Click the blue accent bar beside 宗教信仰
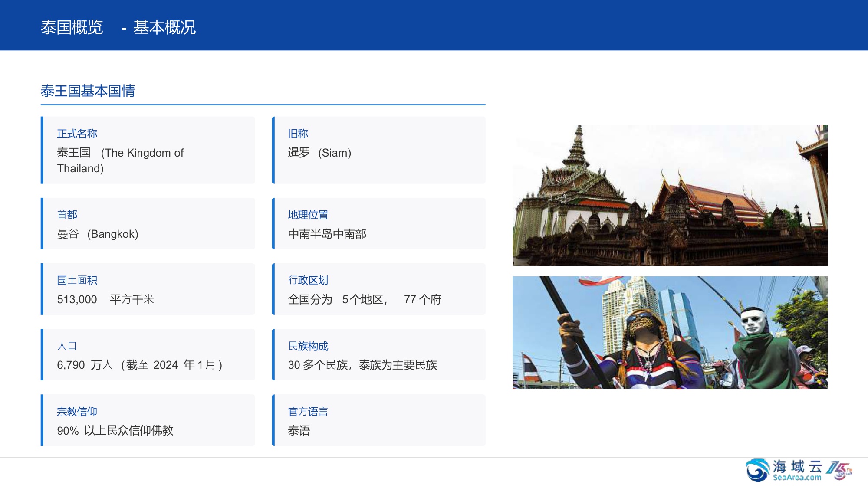This screenshot has height=488, width=868. tap(42, 420)
